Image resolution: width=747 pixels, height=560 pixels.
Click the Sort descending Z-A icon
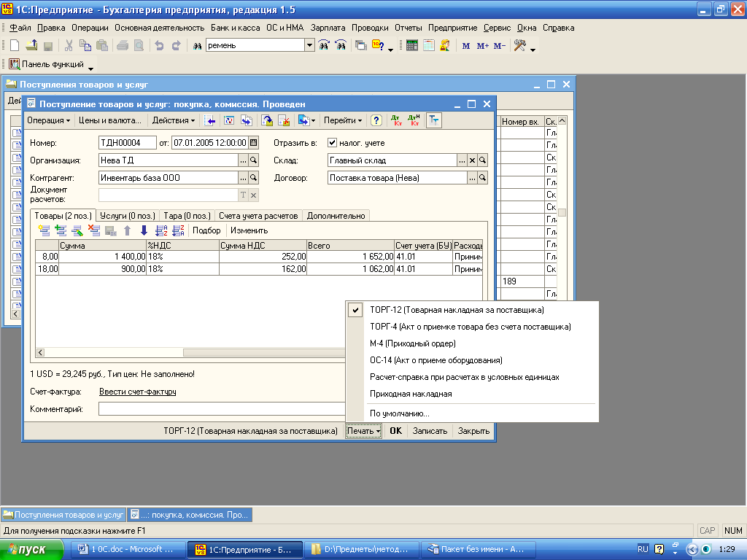(178, 230)
